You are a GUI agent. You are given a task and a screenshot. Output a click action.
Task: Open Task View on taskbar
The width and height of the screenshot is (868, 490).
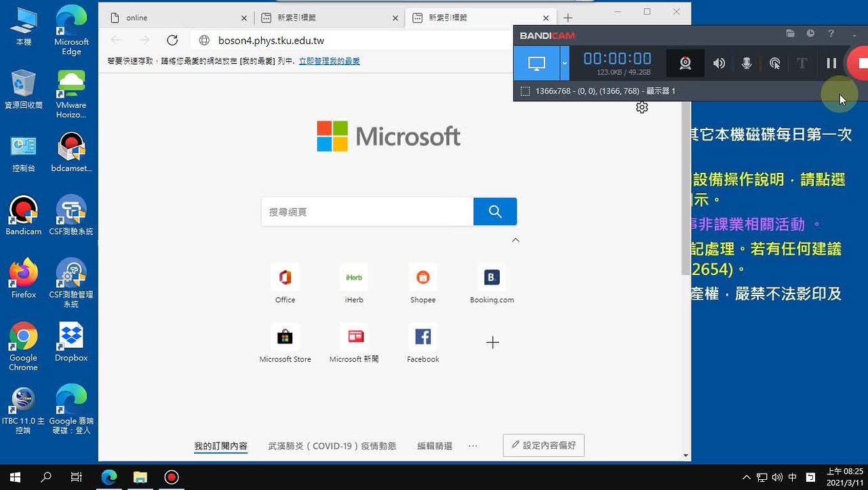tap(77, 477)
